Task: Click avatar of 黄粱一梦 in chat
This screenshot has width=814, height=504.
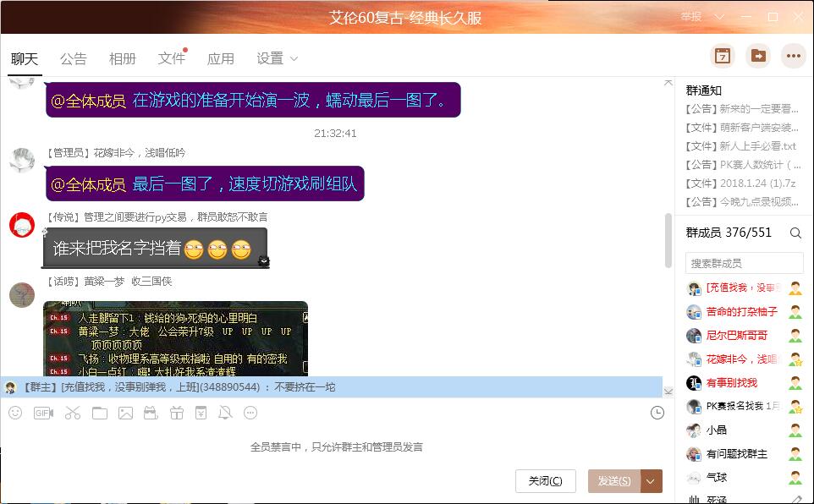Action: point(22,295)
